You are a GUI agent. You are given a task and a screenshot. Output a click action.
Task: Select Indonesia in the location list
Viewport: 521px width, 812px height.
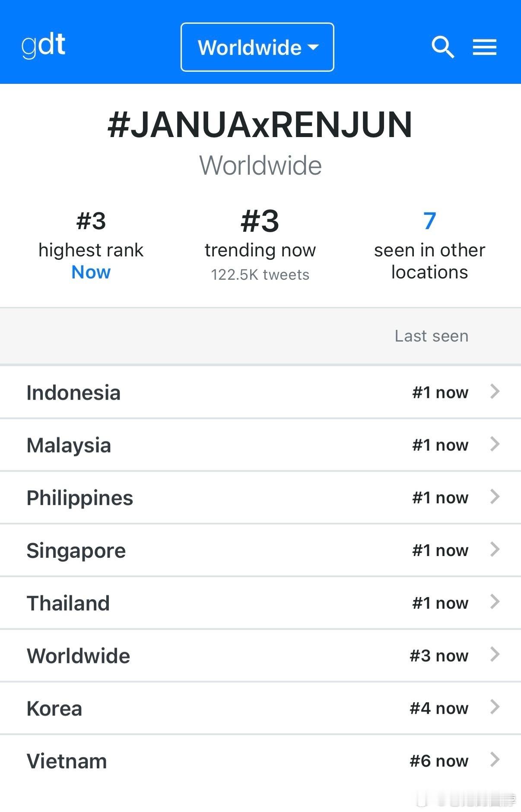(260, 392)
